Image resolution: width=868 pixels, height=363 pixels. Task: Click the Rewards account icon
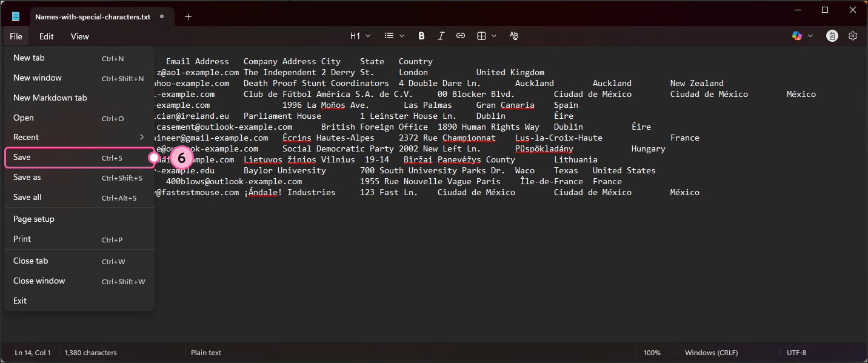(832, 35)
